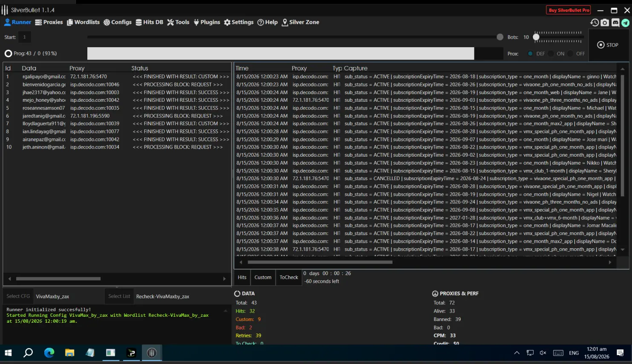The width and height of the screenshot is (632, 364).
Task: Click the 'Alive: 33' proxy statistic
Action: point(444,311)
